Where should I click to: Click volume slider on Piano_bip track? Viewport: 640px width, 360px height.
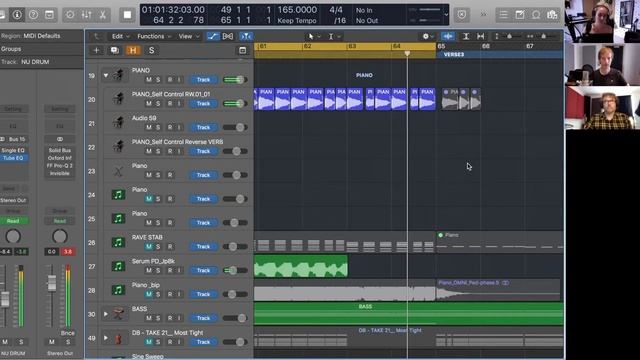tap(235, 294)
